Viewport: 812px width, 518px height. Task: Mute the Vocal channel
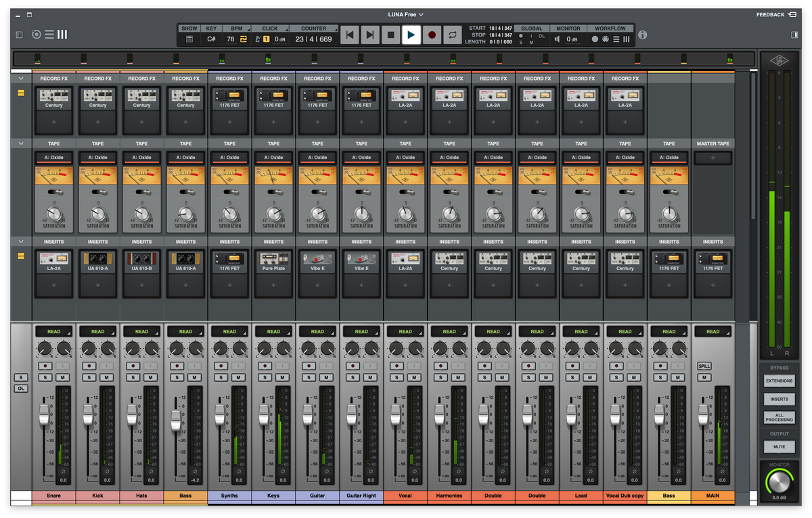point(413,377)
